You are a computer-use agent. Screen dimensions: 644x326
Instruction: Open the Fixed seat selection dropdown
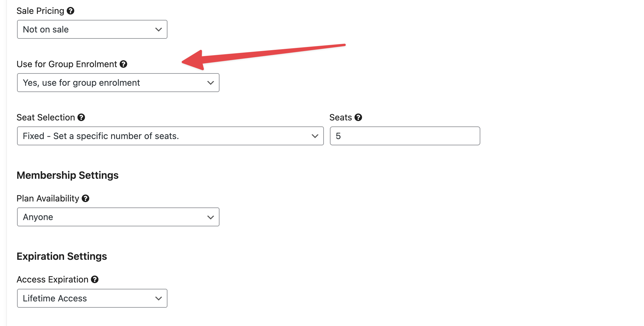pos(170,136)
